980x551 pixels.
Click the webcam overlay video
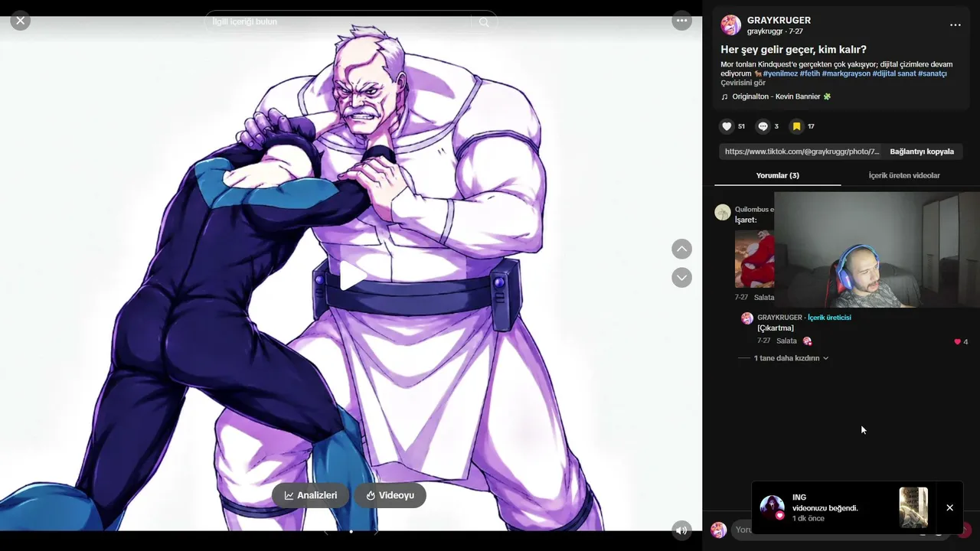pos(877,249)
